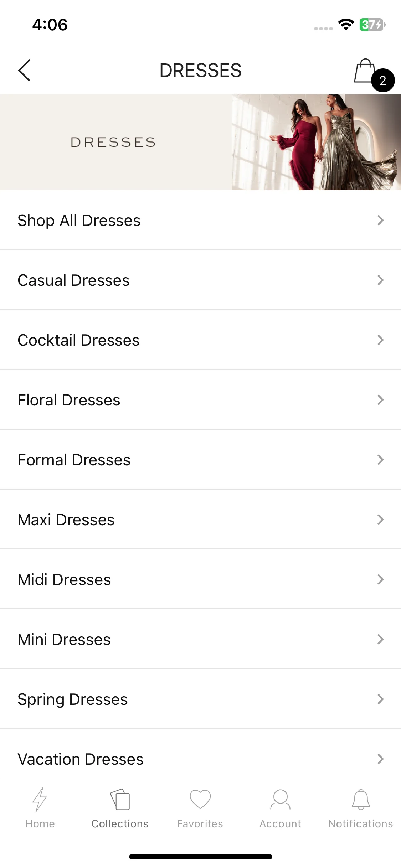Tap the Dresses banner image

point(200,142)
